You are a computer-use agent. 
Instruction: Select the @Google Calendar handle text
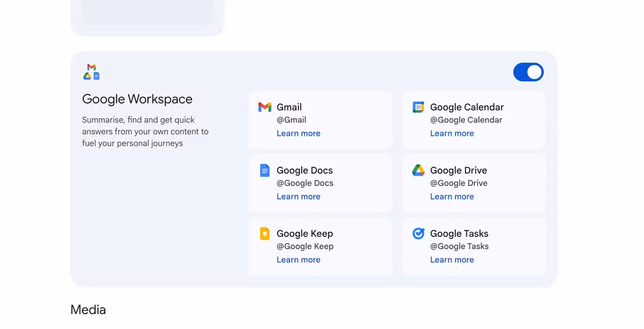point(466,120)
